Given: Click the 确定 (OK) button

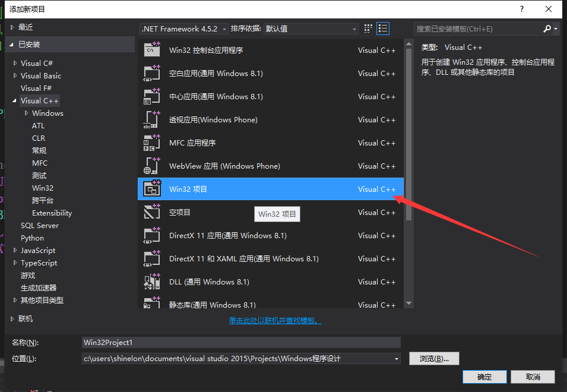Looking at the screenshot, I should click(484, 377).
